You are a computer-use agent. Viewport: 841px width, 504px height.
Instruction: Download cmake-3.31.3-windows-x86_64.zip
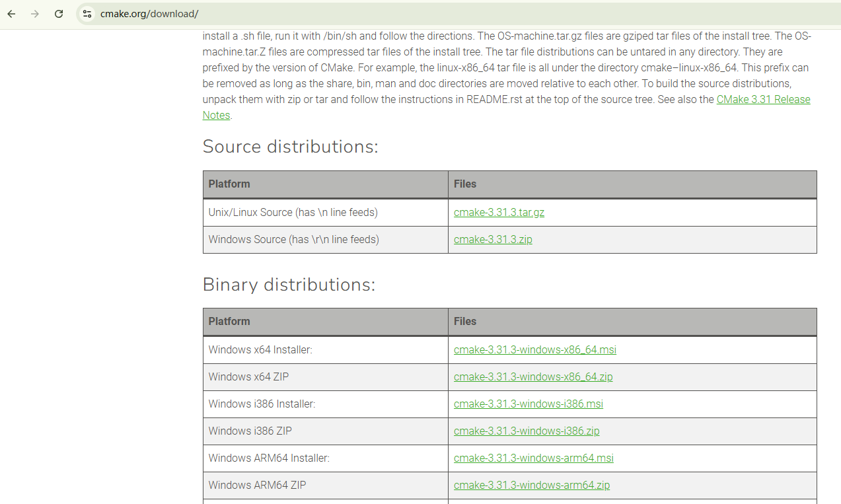533,377
